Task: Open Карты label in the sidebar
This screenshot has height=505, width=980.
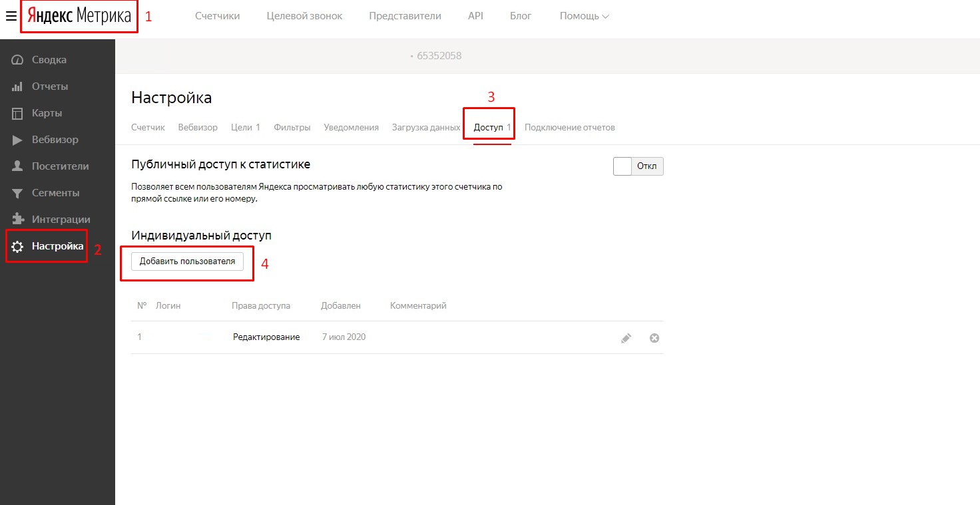Action: point(47,113)
